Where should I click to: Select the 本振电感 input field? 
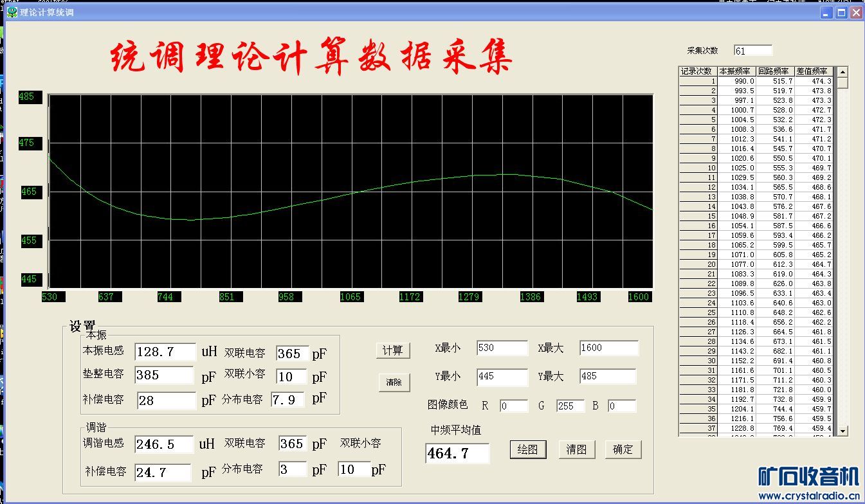point(165,352)
